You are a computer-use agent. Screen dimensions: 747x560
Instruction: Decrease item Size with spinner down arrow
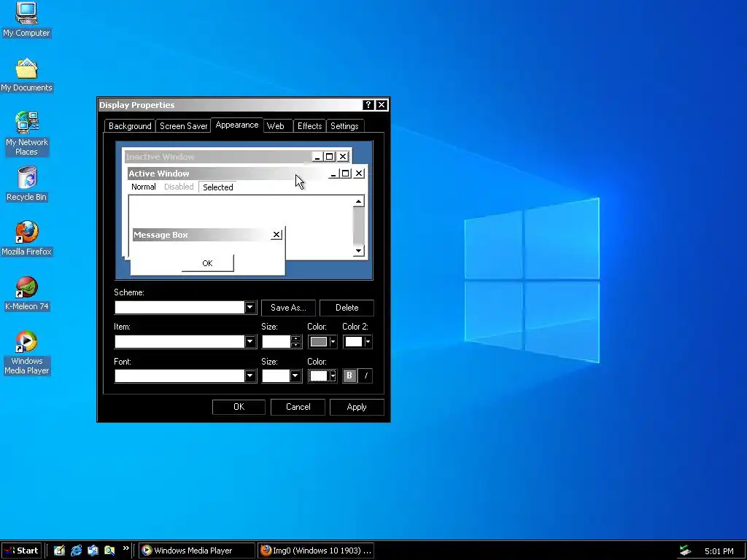click(296, 344)
